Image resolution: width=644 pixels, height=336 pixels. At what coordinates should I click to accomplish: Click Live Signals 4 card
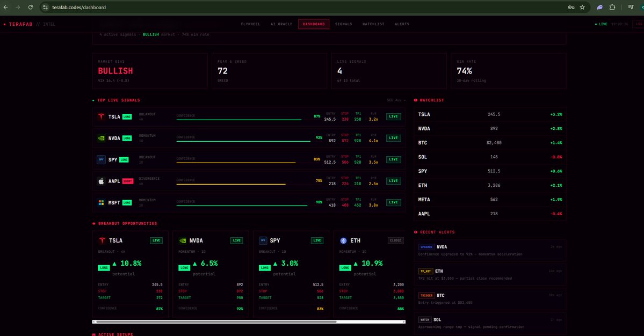pyautogui.click(x=389, y=71)
